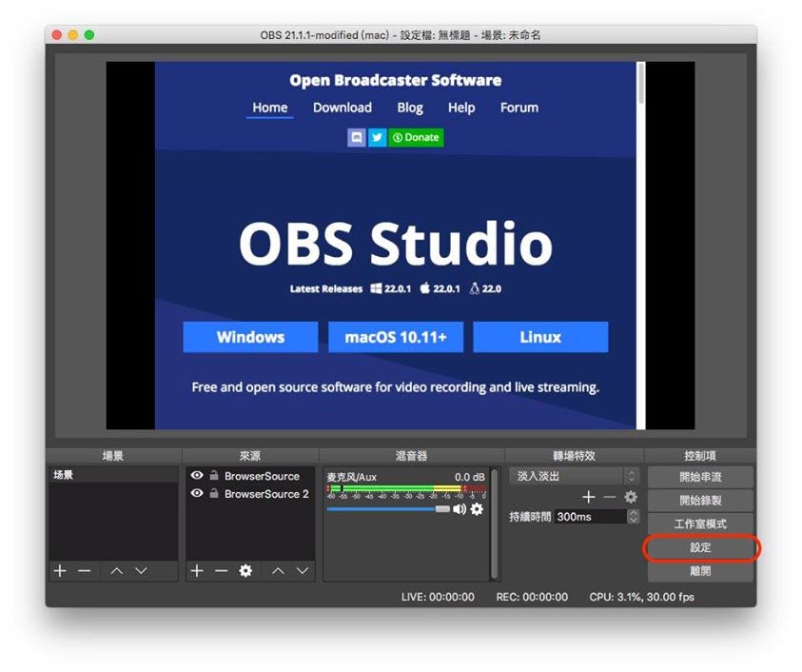Viewport: 802px width, 672px height.
Task: Toggle visibility of BrowserSource 2
Action: click(x=197, y=493)
